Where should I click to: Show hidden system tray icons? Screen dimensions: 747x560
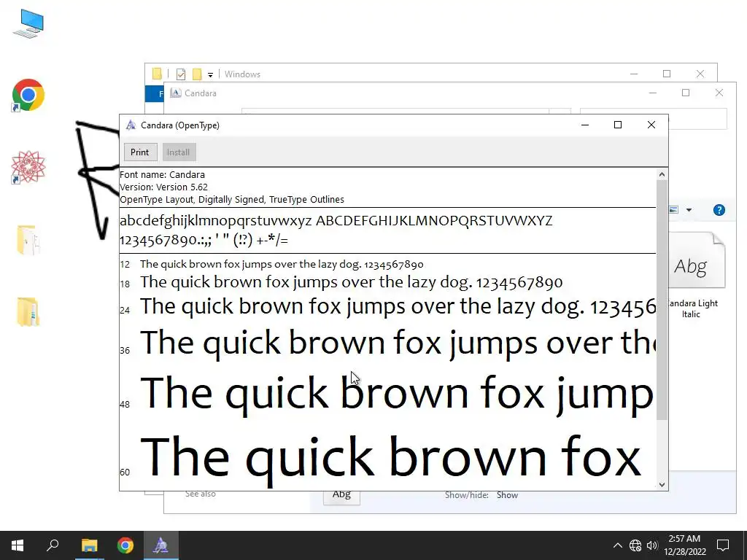point(617,545)
